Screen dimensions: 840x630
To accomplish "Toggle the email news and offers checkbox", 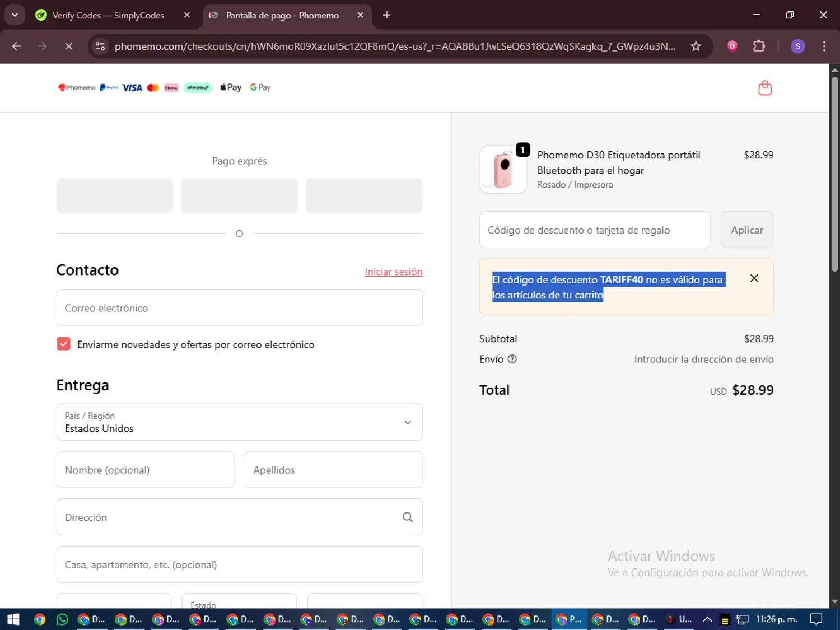I will pyautogui.click(x=64, y=344).
